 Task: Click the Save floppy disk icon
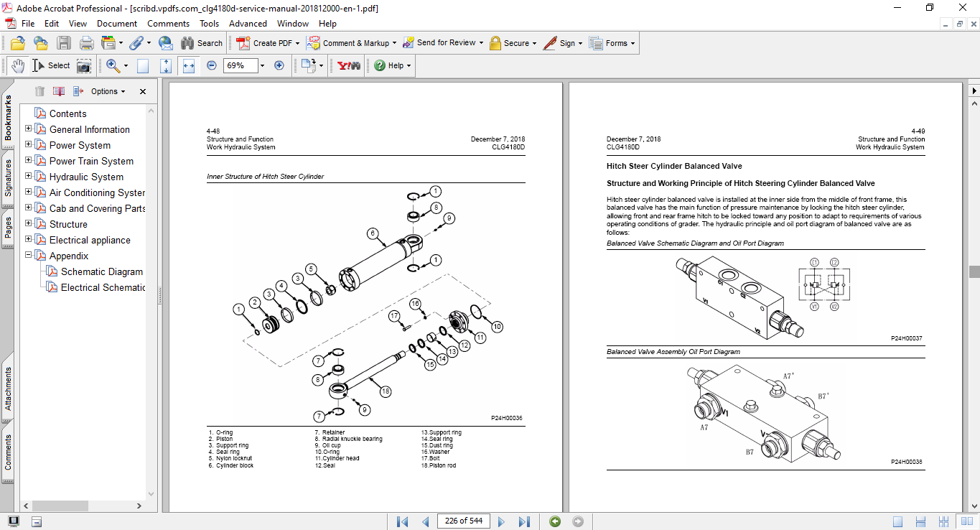coord(64,43)
